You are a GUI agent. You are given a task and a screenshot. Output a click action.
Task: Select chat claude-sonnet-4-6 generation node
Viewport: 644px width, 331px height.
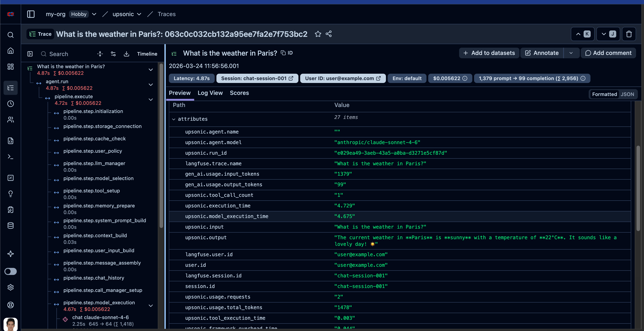(x=100, y=320)
